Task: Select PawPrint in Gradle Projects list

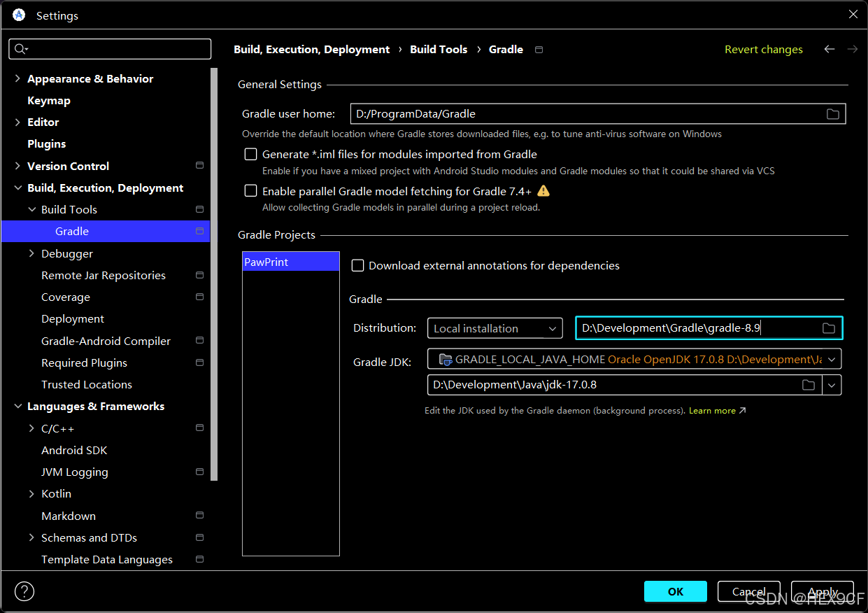Action: [291, 262]
